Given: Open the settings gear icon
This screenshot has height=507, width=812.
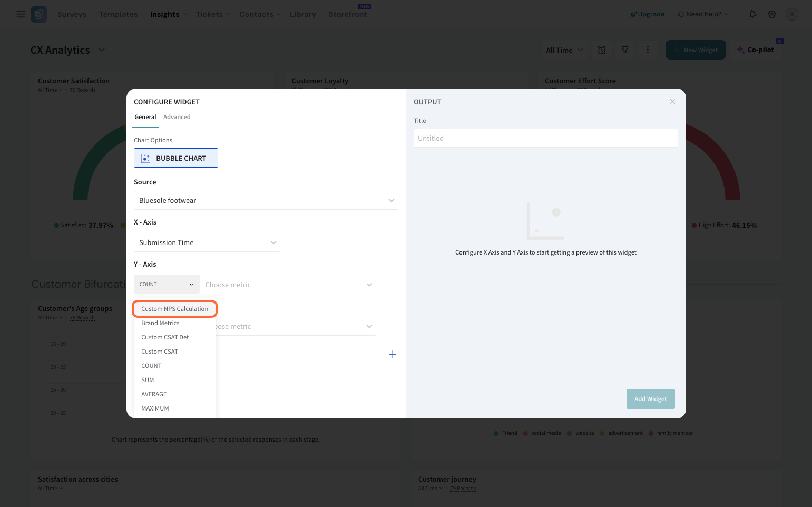Looking at the screenshot, I should click(772, 14).
